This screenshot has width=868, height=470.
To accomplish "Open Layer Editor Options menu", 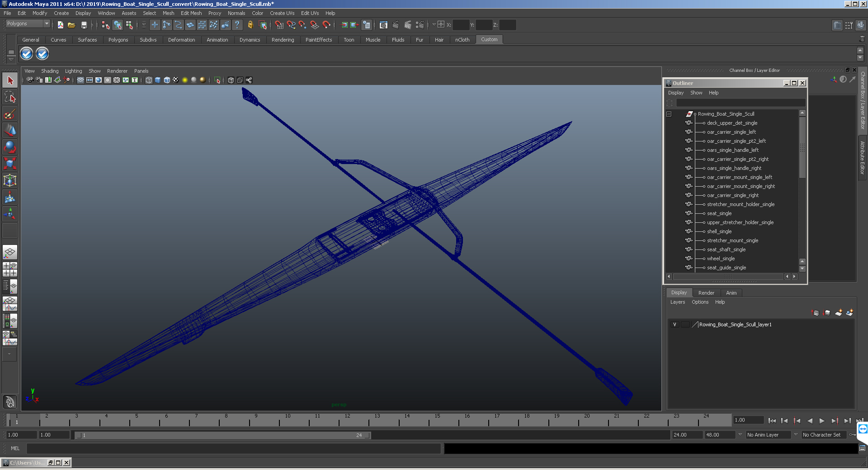I will [700, 302].
